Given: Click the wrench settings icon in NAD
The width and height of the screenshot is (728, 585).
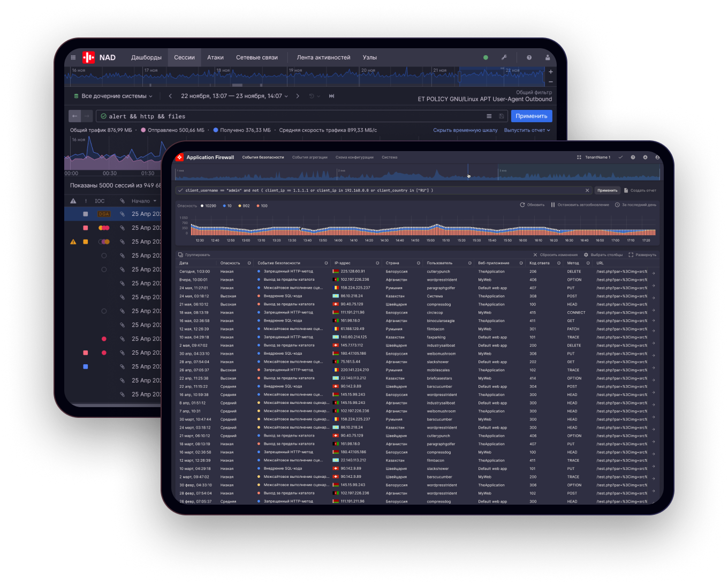Looking at the screenshot, I should tap(504, 57).
